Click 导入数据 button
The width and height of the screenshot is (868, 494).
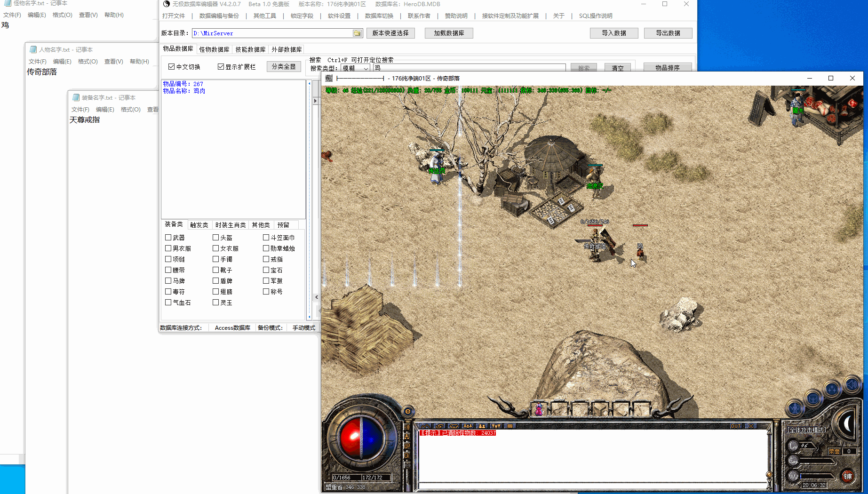[x=614, y=33]
